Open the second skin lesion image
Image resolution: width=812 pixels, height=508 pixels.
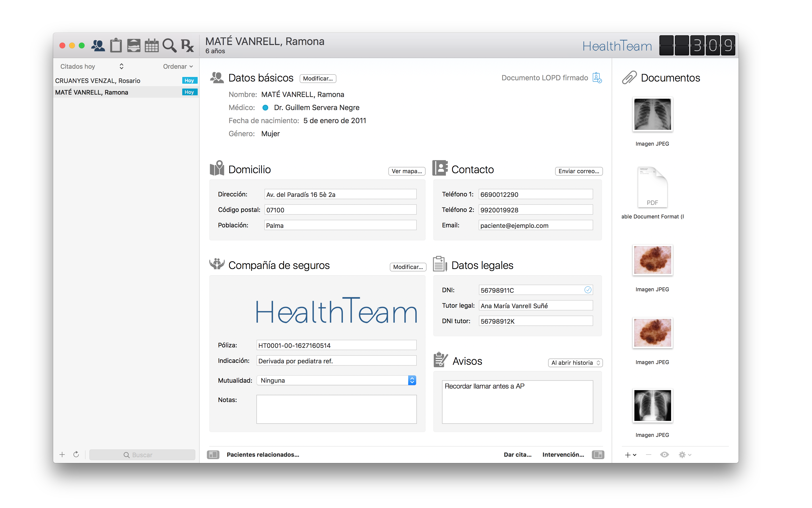652,333
